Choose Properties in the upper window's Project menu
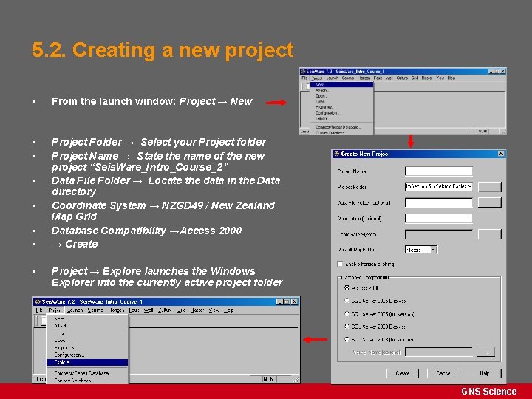 coord(341,107)
